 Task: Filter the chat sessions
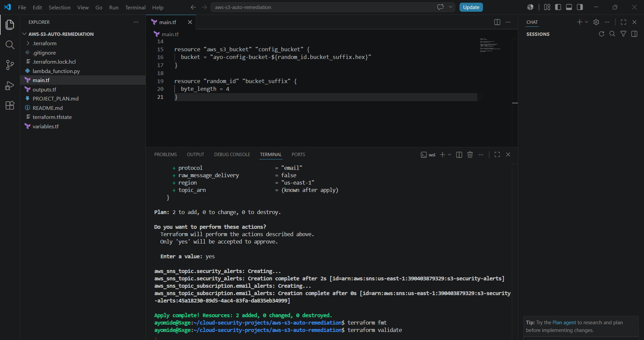click(623, 34)
